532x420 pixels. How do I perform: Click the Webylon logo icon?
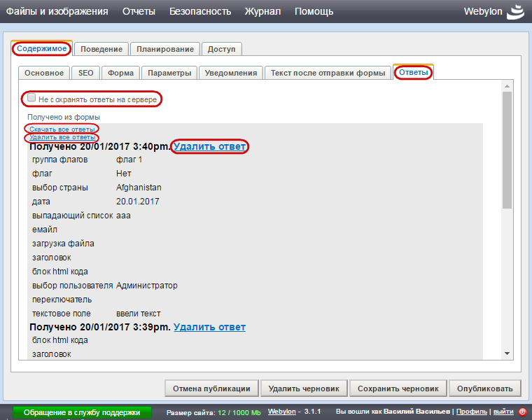click(x=515, y=11)
